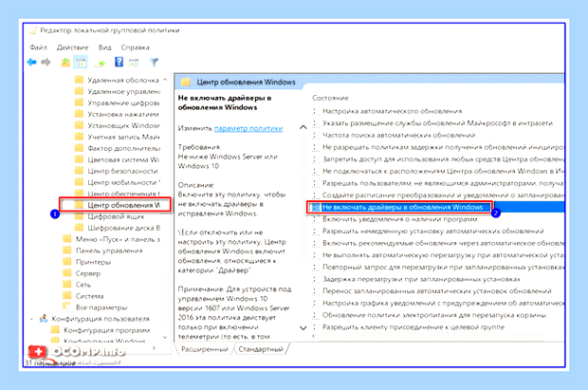Click policy icon beside Задержка перезагрузки

click(x=316, y=279)
